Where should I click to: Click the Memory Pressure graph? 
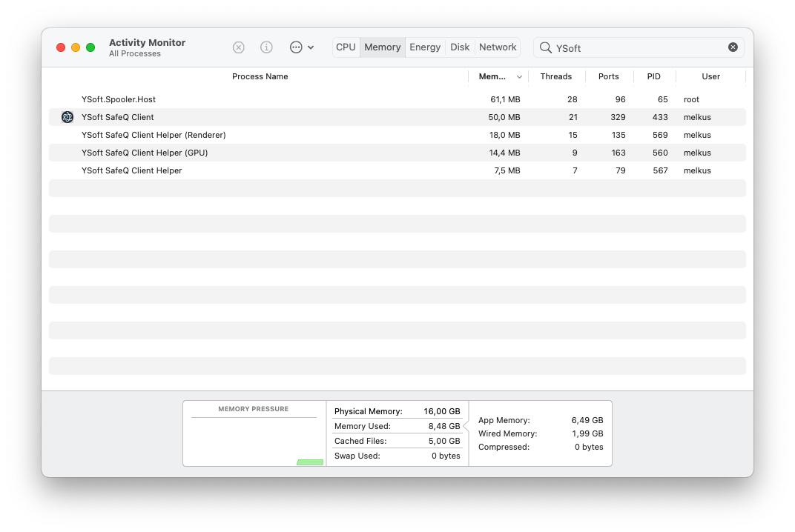pyautogui.click(x=254, y=441)
